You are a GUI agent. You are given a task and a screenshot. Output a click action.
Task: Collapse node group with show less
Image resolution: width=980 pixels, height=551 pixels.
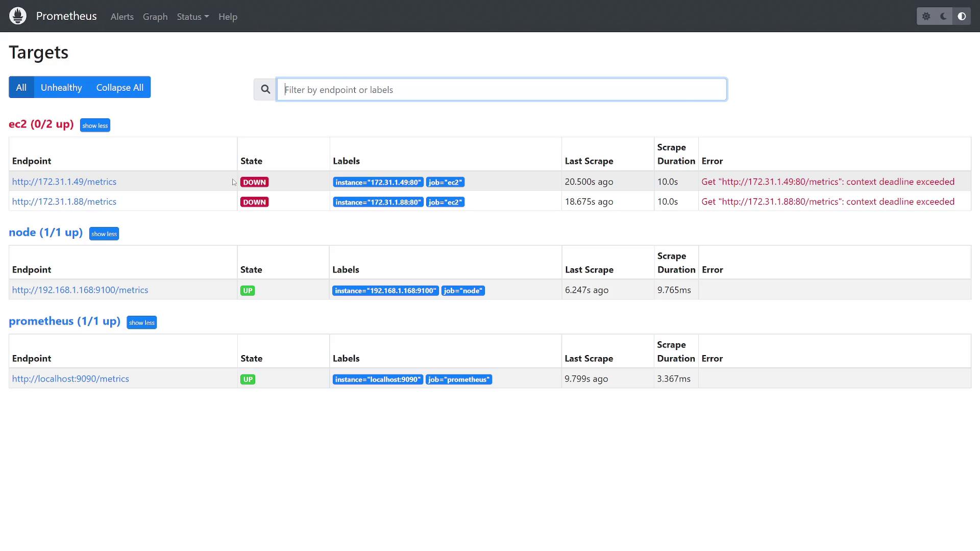point(104,234)
